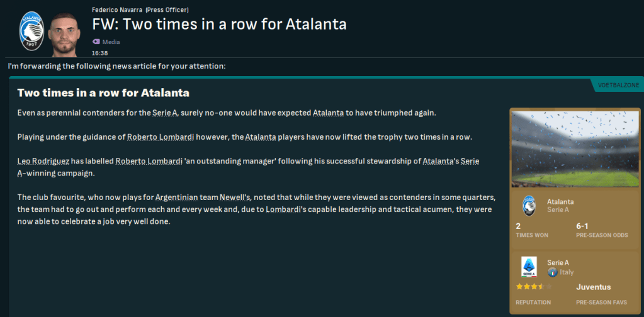The height and width of the screenshot is (317, 644).
Task: Open the Serie A link in the first paragraph
Action: [x=168, y=113]
